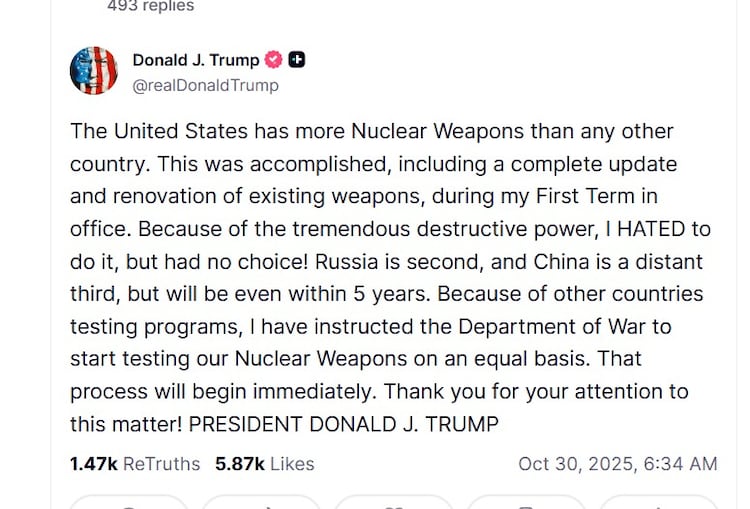Click the "PRESIDENT DONALD J. TRUMP" signature text

(343, 424)
